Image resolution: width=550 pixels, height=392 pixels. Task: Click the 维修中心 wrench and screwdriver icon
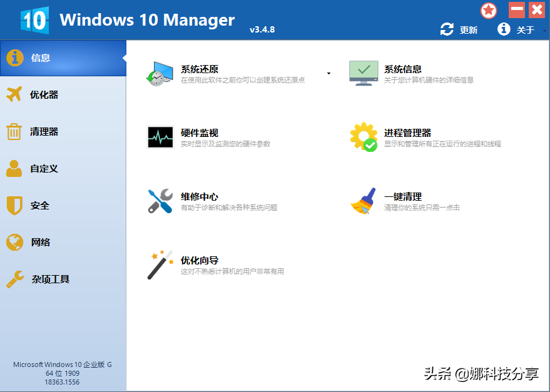tap(160, 201)
